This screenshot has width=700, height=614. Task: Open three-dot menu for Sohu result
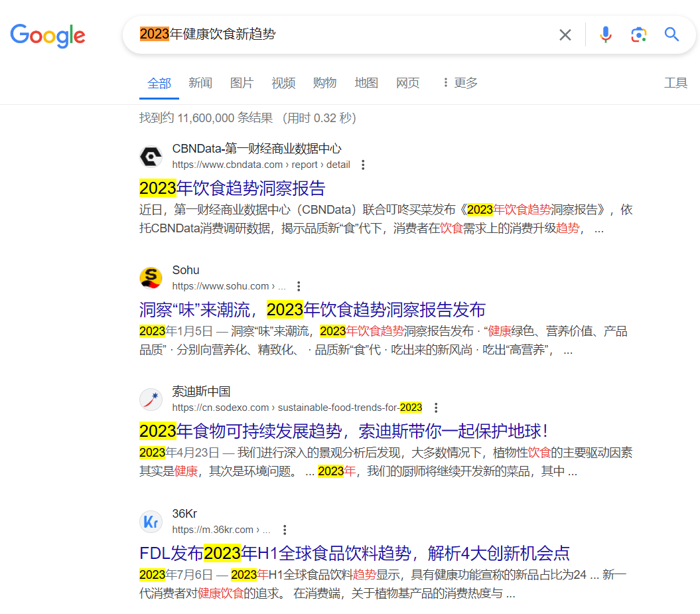click(299, 286)
